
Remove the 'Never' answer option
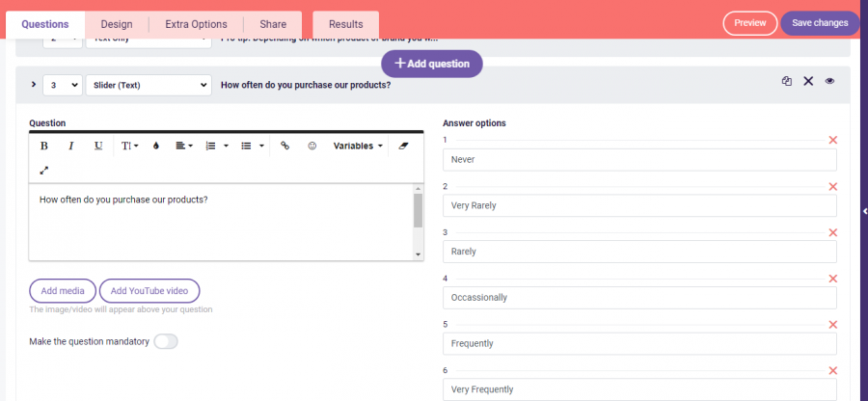click(832, 140)
